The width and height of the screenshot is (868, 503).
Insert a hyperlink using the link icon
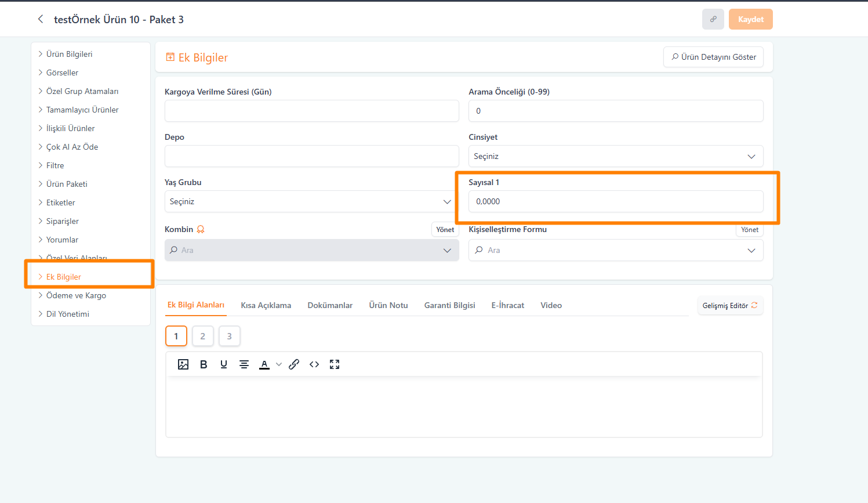coord(294,364)
